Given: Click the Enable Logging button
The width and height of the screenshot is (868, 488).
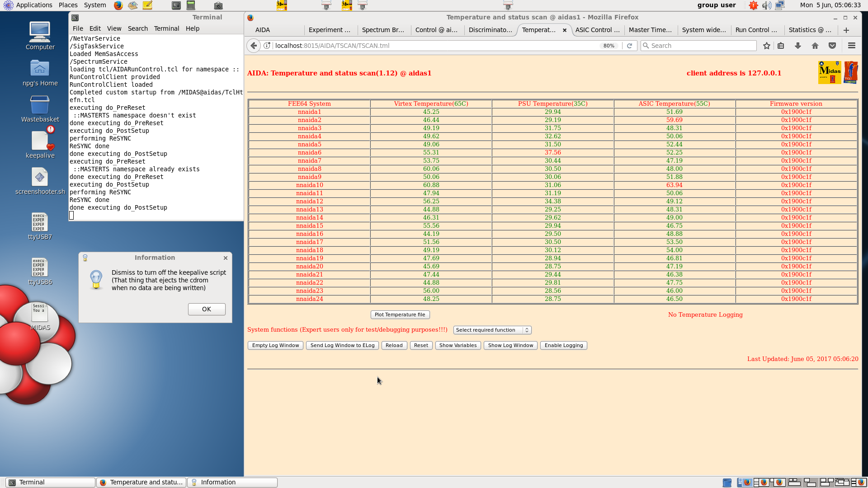Looking at the screenshot, I should tap(563, 346).
